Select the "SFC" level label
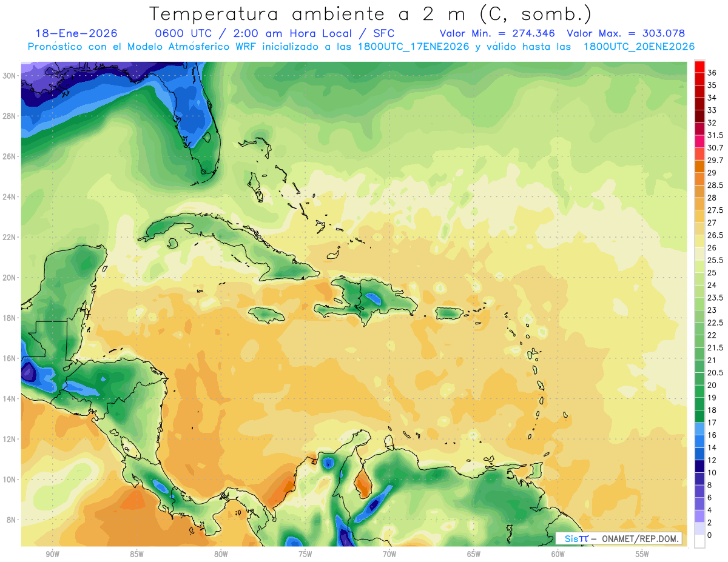Image resolution: width=728 pixels, height=562 pixels. pos(384,33)
